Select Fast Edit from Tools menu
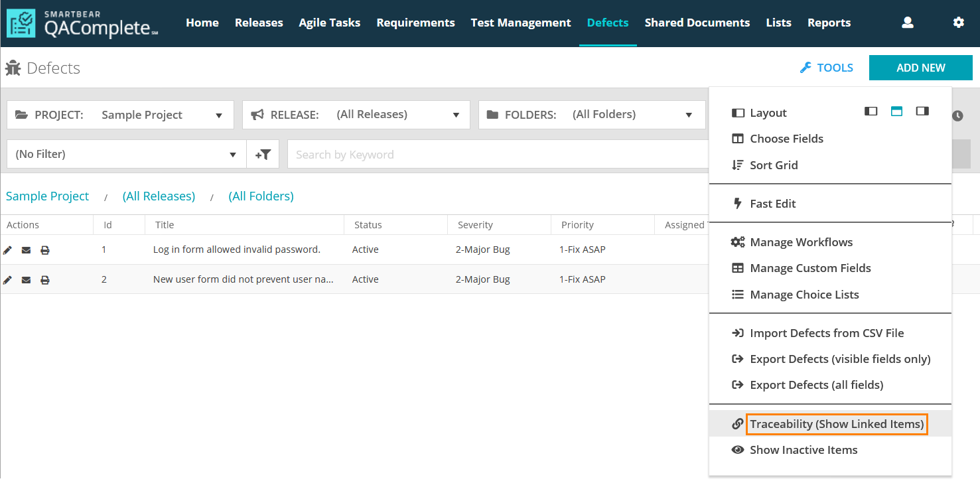This screenshot has height=497, width=980. [772, 204]
